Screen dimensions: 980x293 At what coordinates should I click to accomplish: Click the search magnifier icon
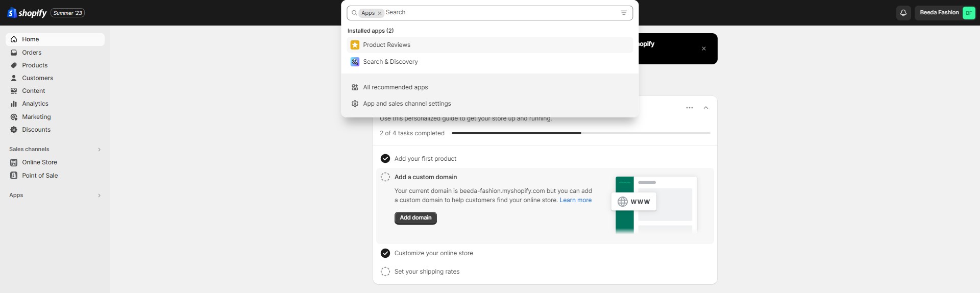click(354, 13)
